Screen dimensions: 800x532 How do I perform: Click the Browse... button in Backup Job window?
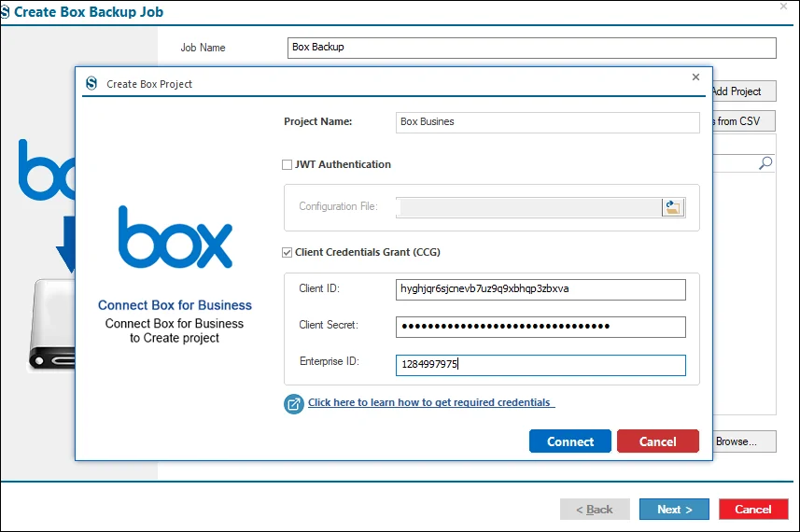[x=744, y=441]
